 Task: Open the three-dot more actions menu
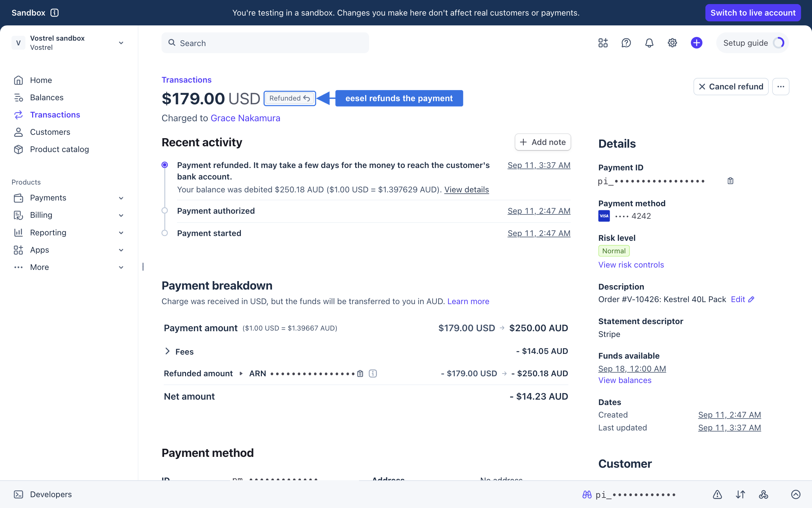(781, 87)
